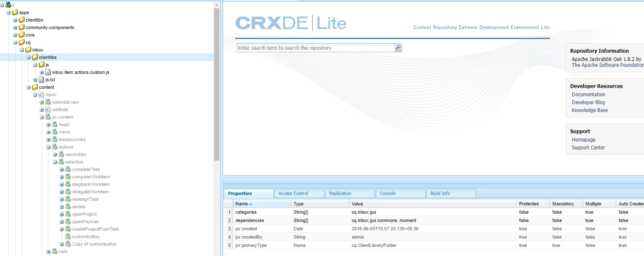Viewport: 644px width, 256px height.
Task: Open the Build Info tab
Action: (x=451, y=193)
